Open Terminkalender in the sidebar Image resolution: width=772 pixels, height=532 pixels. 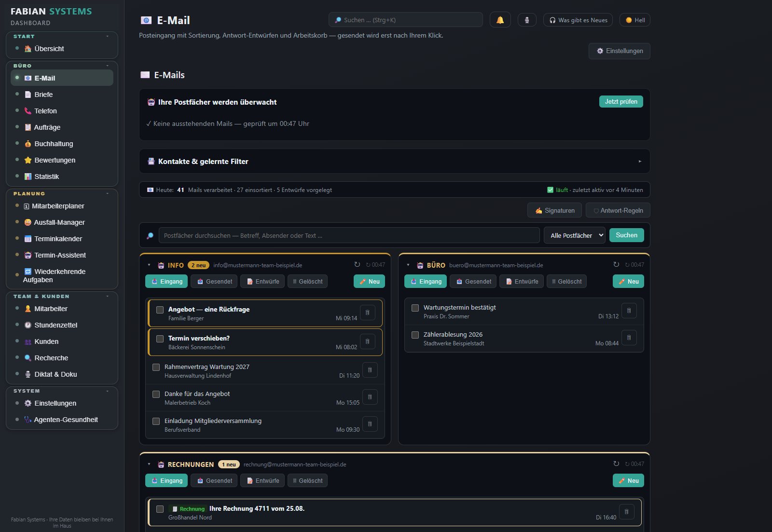(62, 239)
